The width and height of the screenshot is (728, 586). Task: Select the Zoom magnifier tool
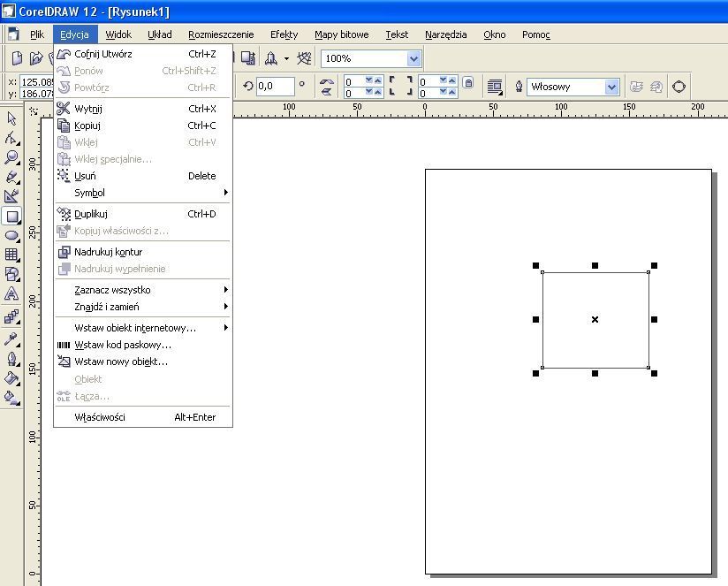(11, 157)
